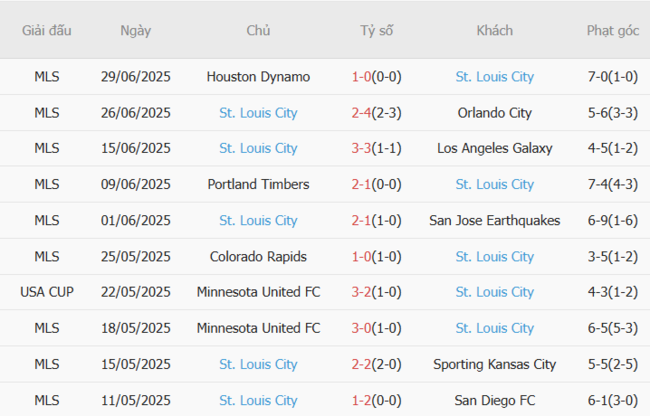Open the 3-2 USA CUP match score
Image resolution: width=650 pixels, height=416 pixels.
pyautogui.click(x=361, y=292)
